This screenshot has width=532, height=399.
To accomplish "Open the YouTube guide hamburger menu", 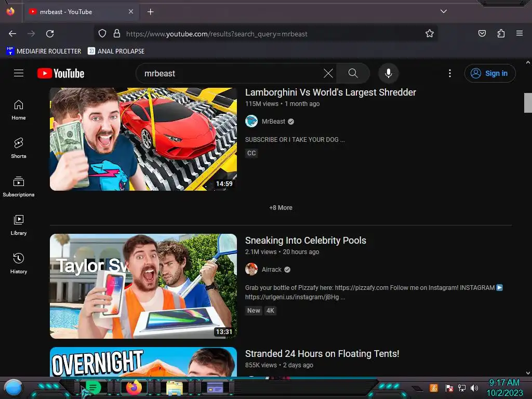I will pos(19,73).
